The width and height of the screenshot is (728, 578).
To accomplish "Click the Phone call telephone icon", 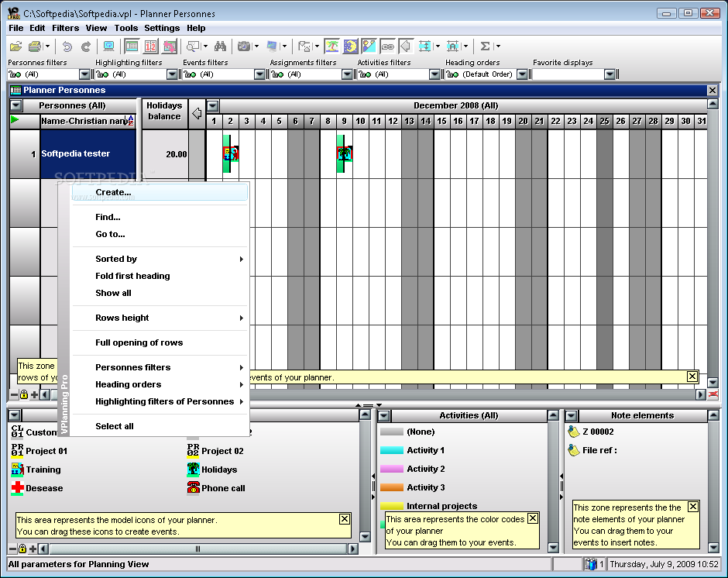I will [x=193, y=488].
